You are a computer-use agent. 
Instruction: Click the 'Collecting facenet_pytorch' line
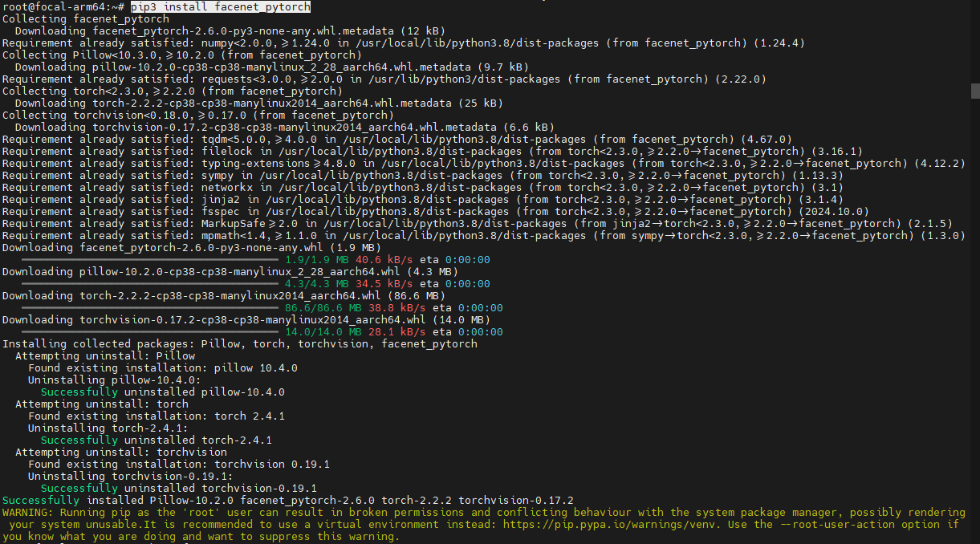[x=86, y=18]
